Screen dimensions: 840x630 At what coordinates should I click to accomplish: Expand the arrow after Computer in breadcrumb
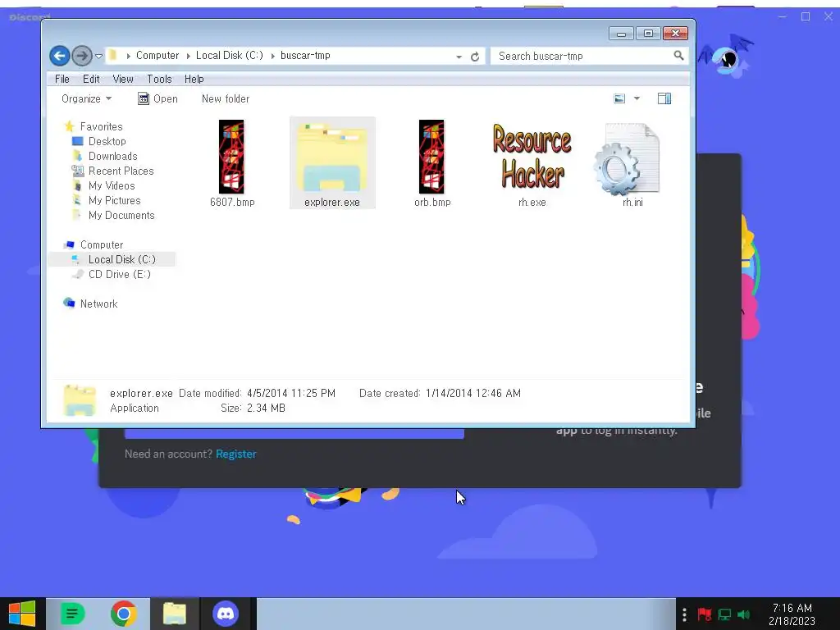[x=188, y=56]
